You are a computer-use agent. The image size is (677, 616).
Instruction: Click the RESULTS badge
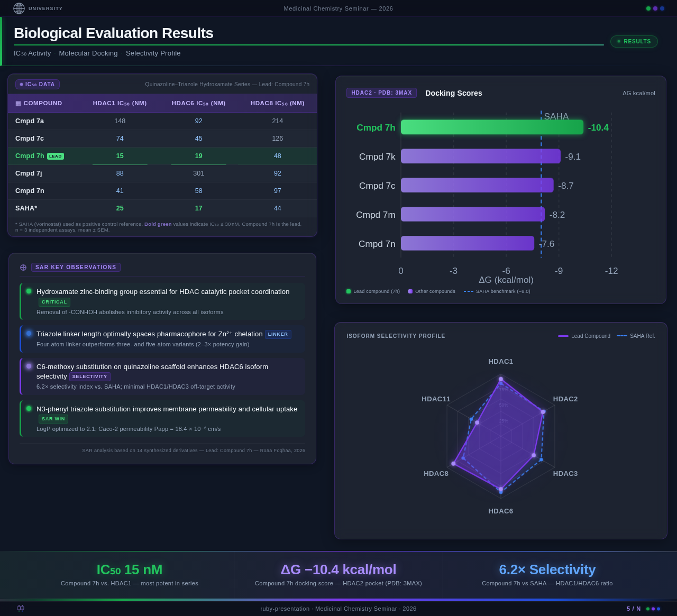(634, 41)
